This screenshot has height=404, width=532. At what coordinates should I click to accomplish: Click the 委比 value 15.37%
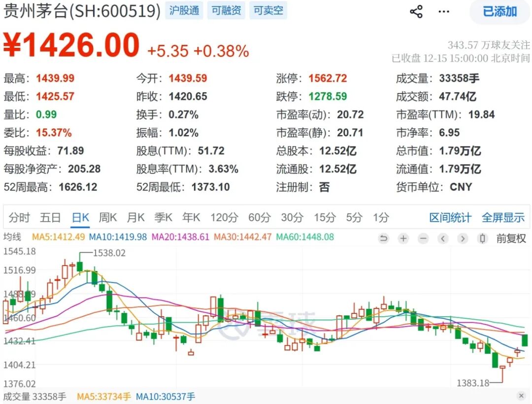pyautogui.click(x=54, y=133)
